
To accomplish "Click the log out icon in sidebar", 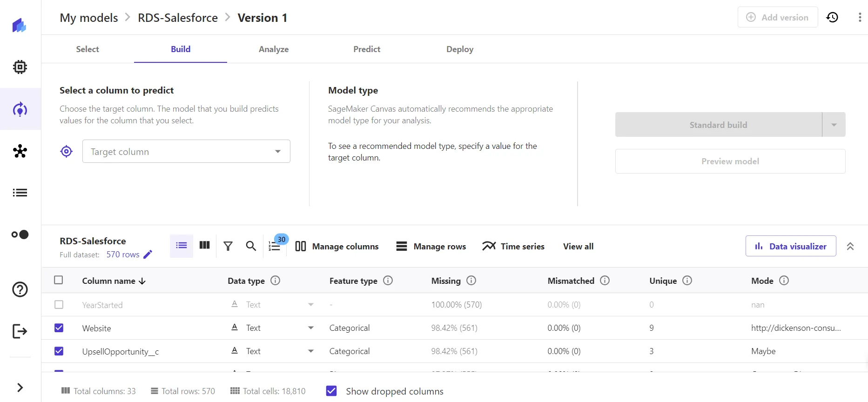I will coord(20,331).
